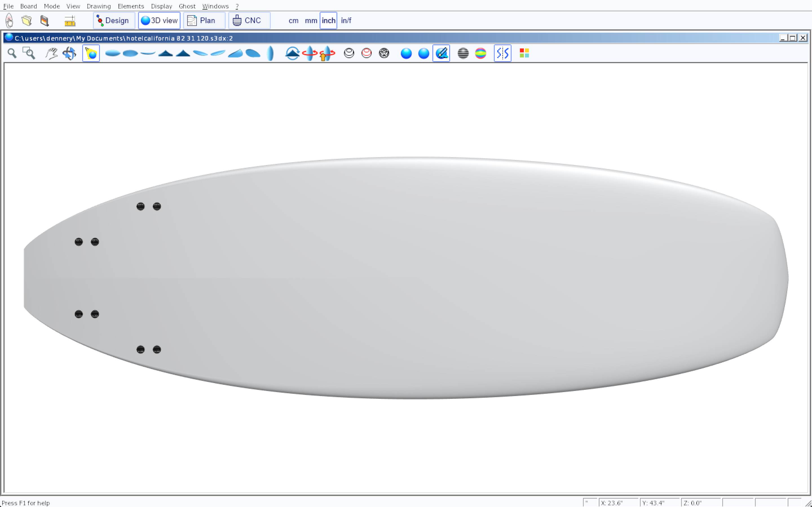Image resolution: width=812 pixels, height=507 pixels.
Task: Select the zoom window tool
Action: point(29,53)
